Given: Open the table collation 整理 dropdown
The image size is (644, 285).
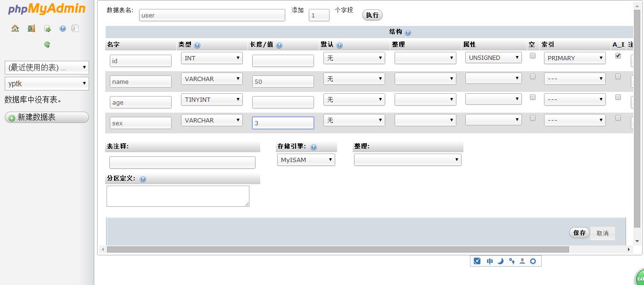Looking at the screenshot, I should point(407,160).
